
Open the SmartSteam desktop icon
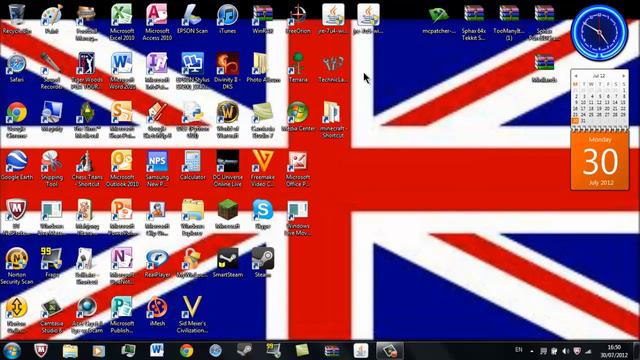pyautogui.click(x=227, y=262)
